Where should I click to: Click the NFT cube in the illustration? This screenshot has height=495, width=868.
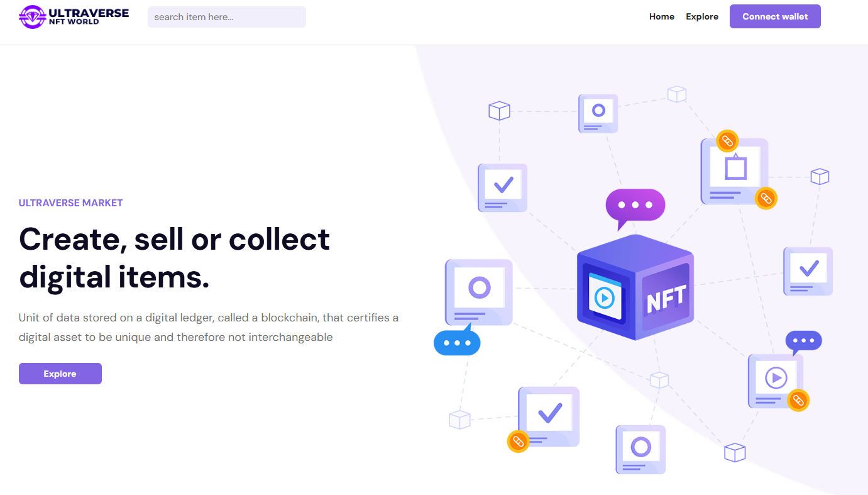pos(635,287)
